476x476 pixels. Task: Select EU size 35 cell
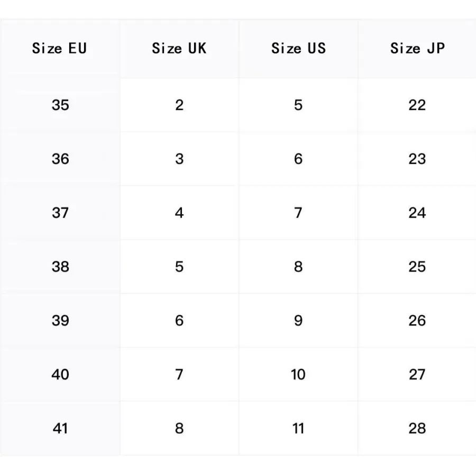60,105
